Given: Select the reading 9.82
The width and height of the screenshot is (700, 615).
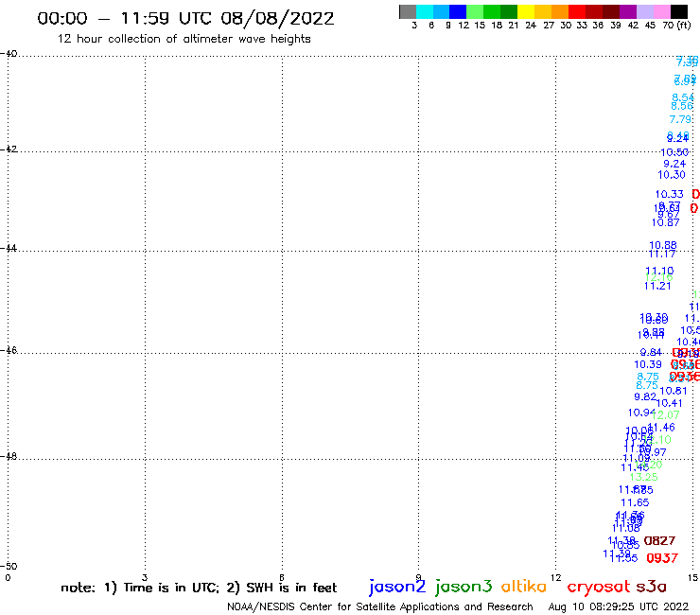Looking at the screenshot, I should coord(645,396).
